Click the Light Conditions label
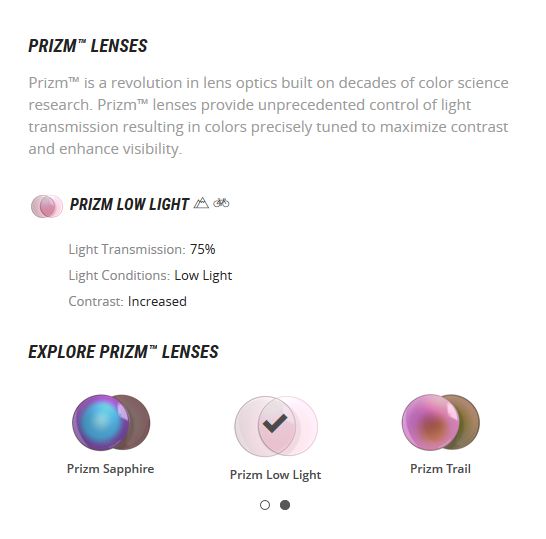 pyautogui.click(x=119, y=275)
